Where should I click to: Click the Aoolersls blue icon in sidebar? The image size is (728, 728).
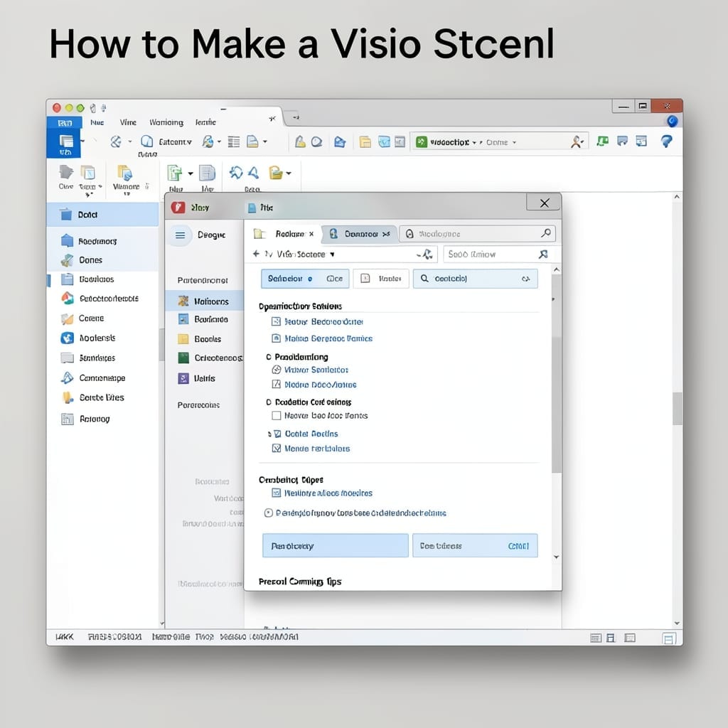68,338
